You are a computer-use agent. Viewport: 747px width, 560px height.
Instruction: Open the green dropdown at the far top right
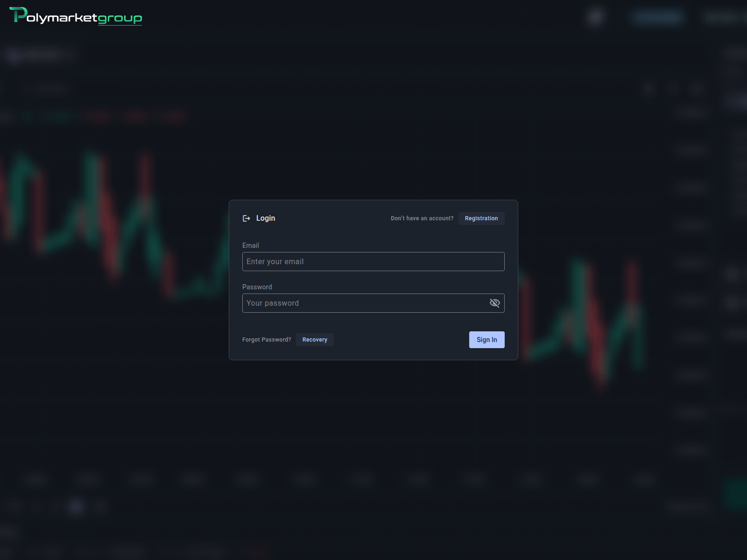(x=723, y=17)
